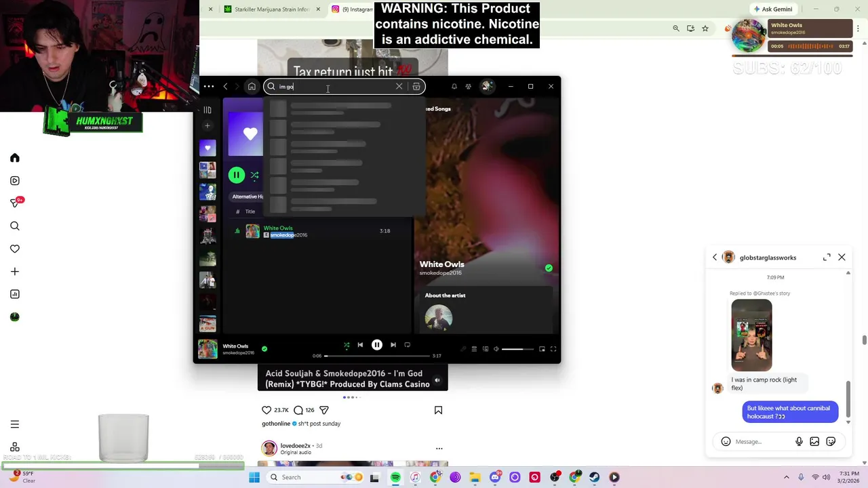Toggle Liked check beside the bottom player's White Owls
Image resolution: width=868 pixels, height=488 pixels.
[x=264, y=349]
